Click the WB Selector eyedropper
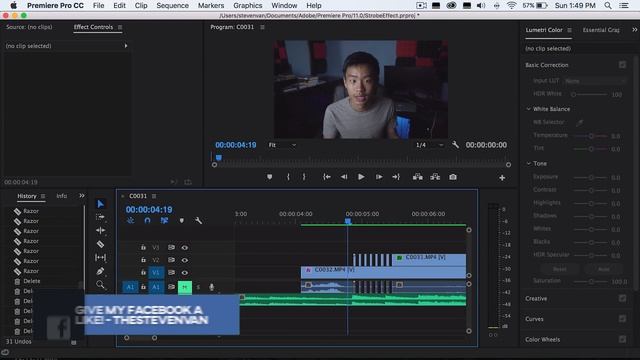This screenshot has height=360, width=640. coord(580,122)
